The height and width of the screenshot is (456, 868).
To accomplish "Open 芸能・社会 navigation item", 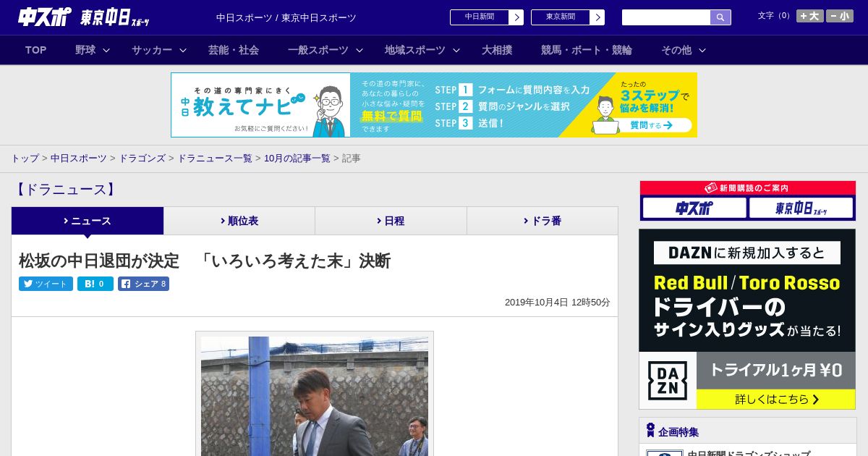I will (234, 50).
